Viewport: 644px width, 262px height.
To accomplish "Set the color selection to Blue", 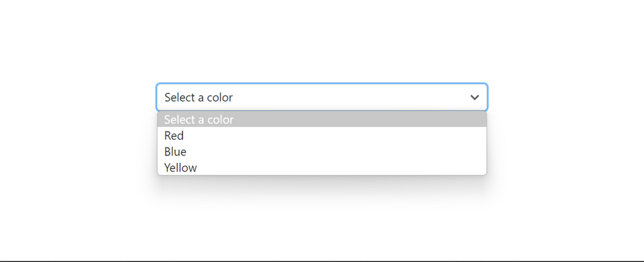I will tap(322, 152).
